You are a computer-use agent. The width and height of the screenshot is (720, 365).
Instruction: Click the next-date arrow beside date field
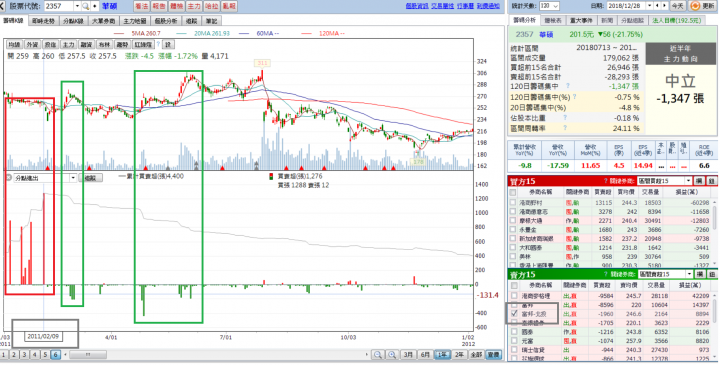point(665,6)
